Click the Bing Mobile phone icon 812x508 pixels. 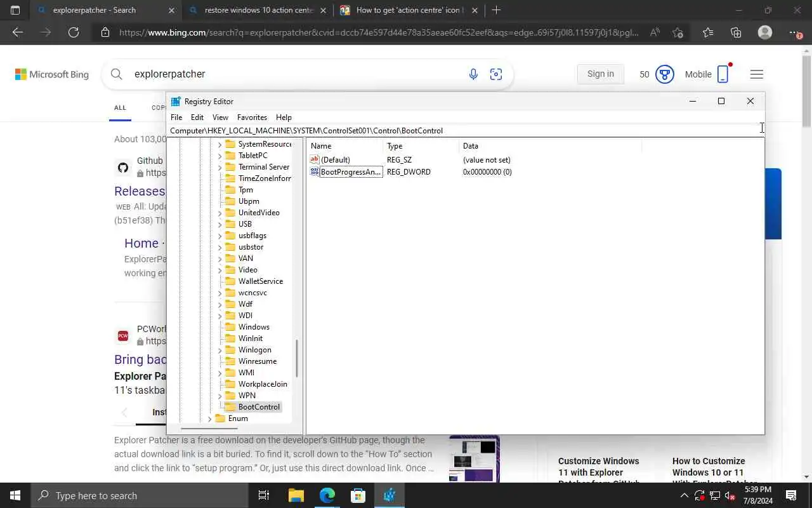tap(723, 74)
